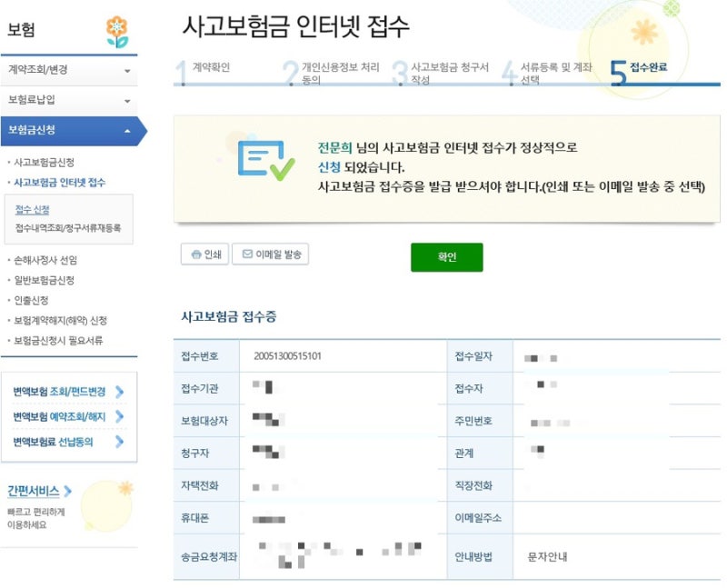Click the 접수기관 label cell
Viewport: 727px width, 588px height.
click(206, 388)
